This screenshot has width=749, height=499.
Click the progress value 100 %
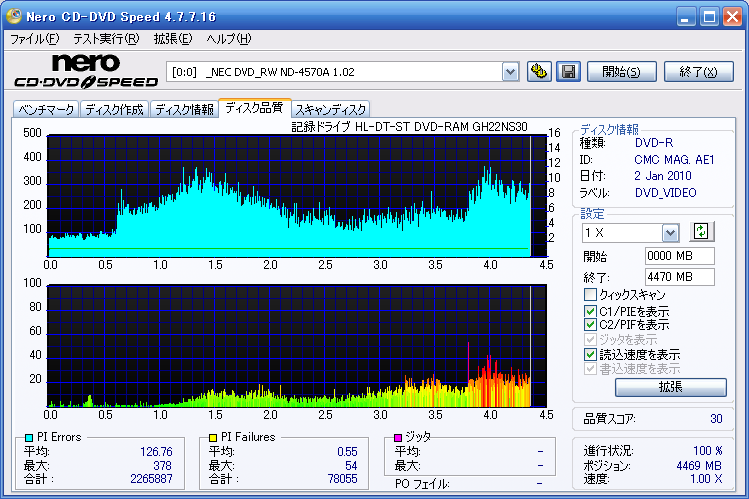click(x=708, y=451)
